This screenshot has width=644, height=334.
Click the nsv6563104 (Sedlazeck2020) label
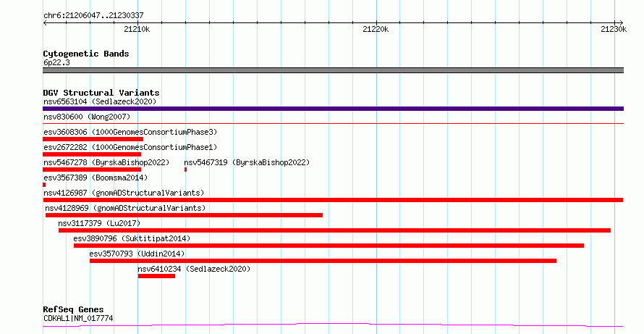(100, 101)
